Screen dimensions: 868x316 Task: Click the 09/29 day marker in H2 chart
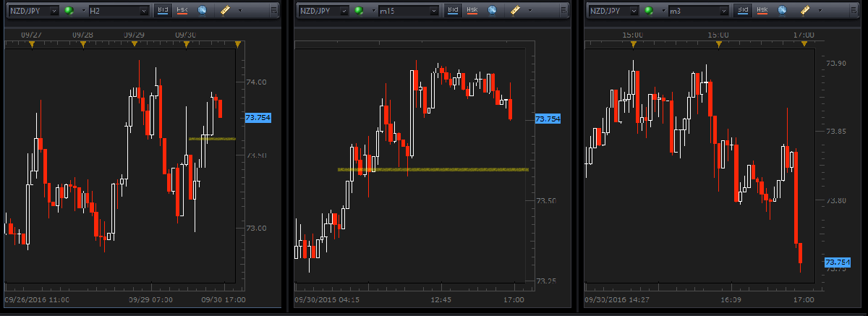tap(134, 45)
